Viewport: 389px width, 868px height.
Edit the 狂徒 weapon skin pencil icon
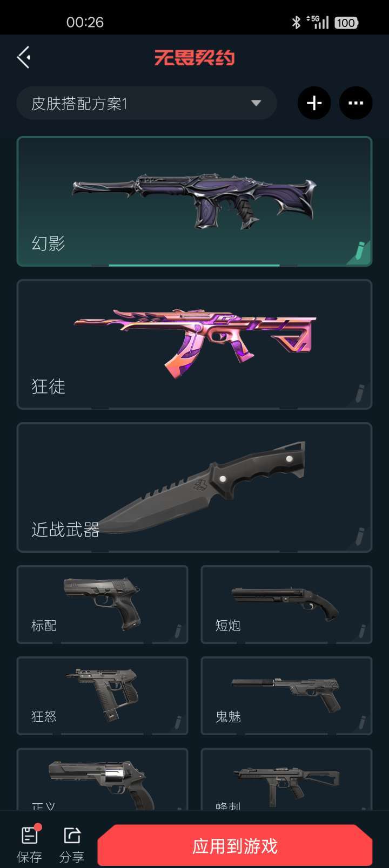click(x=360, y=394)
